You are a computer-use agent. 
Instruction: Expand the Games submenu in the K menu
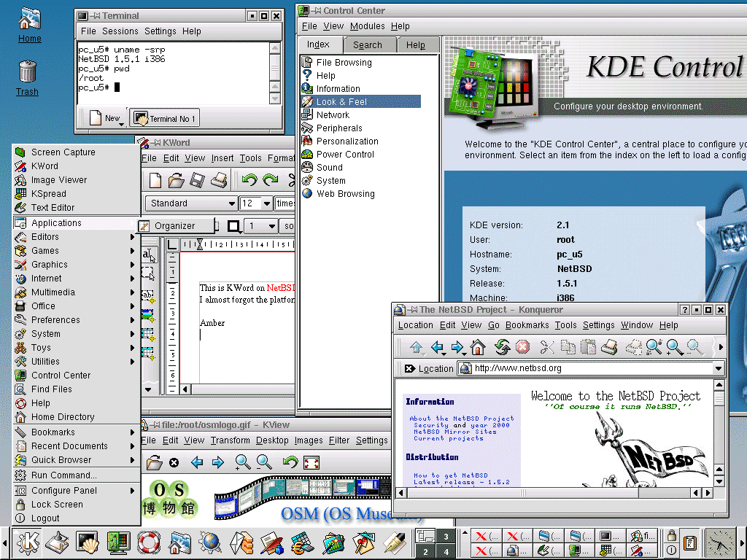[x=76, y=251]
